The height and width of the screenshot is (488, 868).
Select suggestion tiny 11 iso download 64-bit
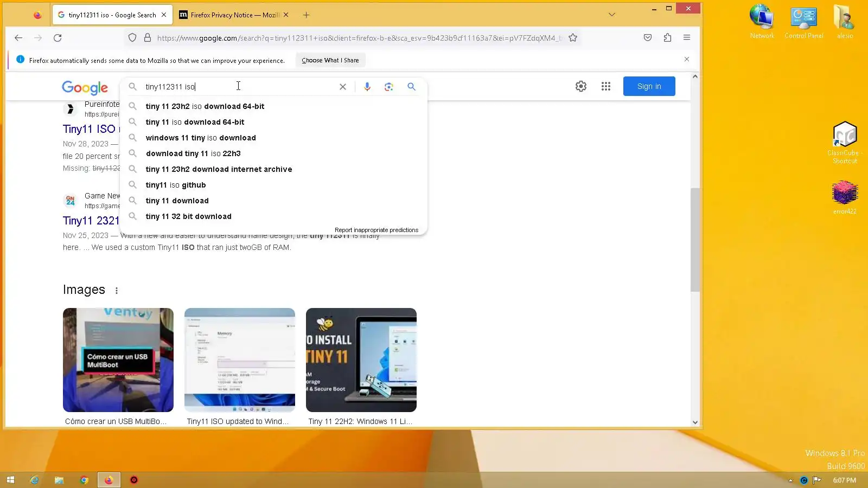coord(273,122)
